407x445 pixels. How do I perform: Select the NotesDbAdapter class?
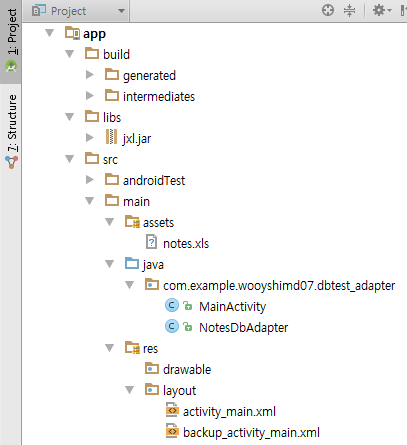pos(243,327)
